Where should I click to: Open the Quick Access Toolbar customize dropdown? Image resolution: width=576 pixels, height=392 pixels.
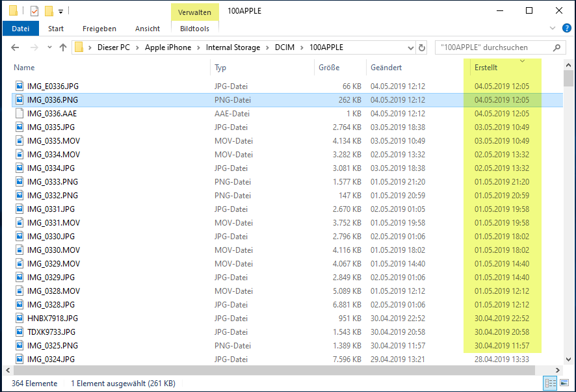click(60, 11)
